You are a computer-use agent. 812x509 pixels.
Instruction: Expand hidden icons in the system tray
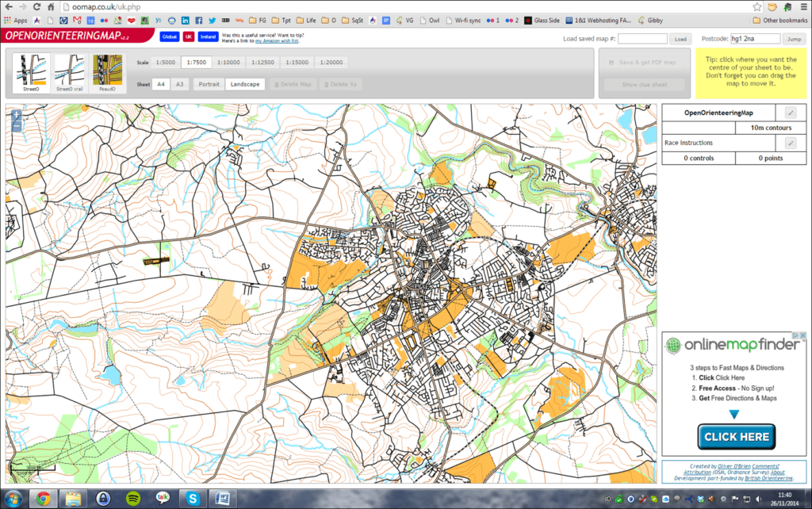[x=607, y=499]
